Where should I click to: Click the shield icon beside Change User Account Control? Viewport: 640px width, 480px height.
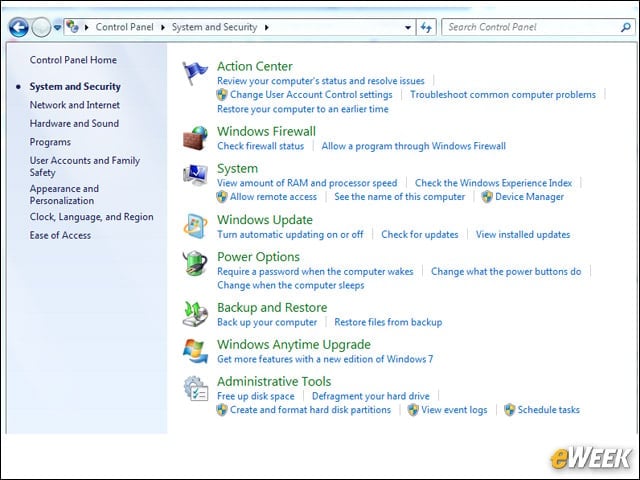click(x=222, y=95)
